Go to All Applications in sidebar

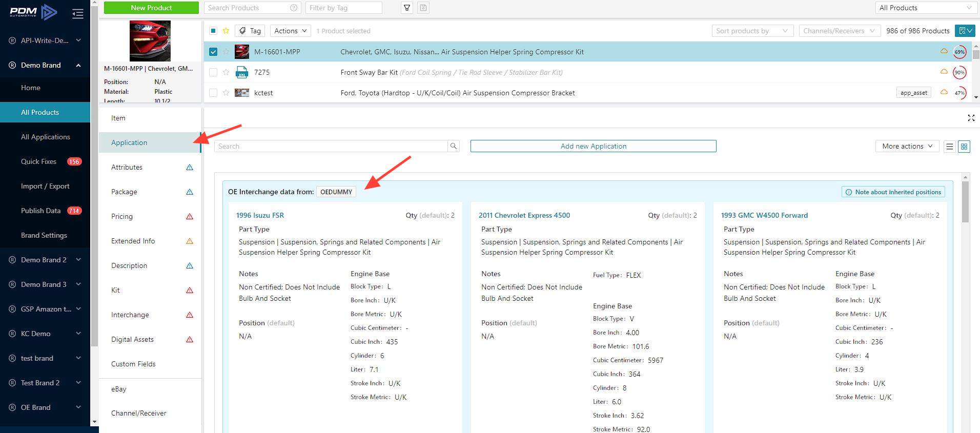45,137
